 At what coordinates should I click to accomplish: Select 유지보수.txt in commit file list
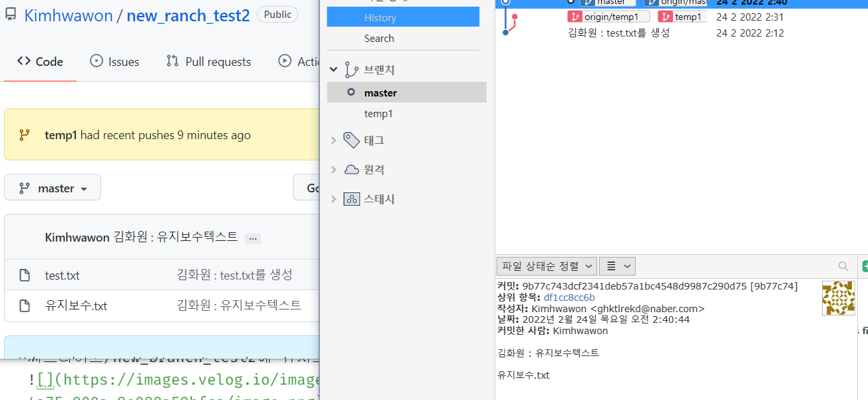click(x=523, y=375)
